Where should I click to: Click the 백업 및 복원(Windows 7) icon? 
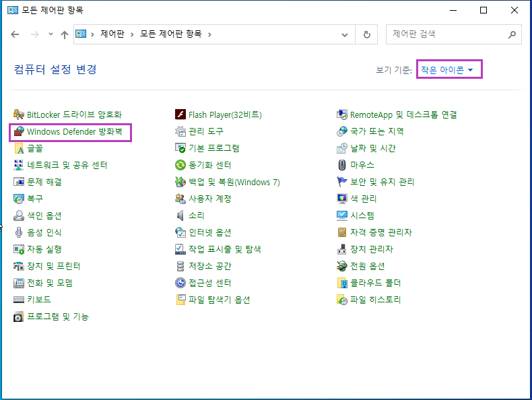pyautogui.click(x=180, y=182)
